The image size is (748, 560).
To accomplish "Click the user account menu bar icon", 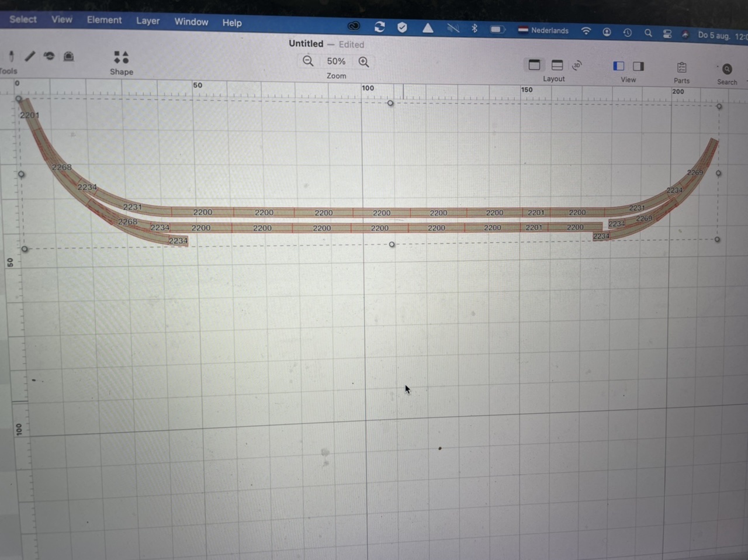I will tap(607, 32).
